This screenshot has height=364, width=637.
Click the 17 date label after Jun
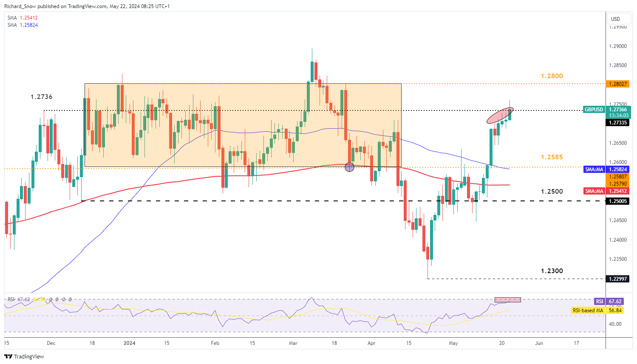[576, 343]
